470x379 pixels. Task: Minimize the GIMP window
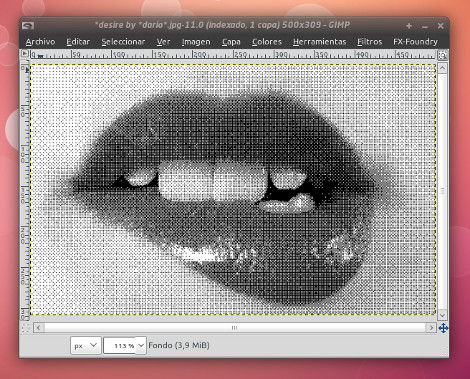pos(425,26)
